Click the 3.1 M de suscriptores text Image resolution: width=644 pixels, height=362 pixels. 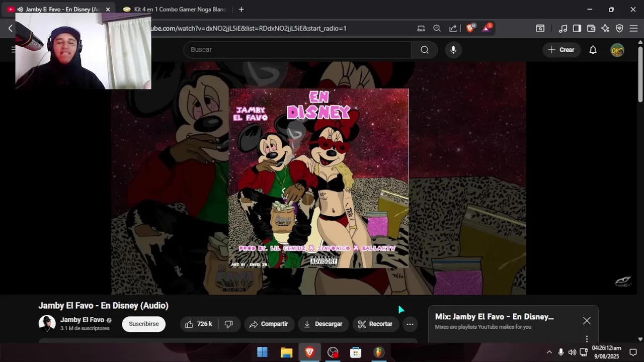pyautogui.click(x=85, y=328)
